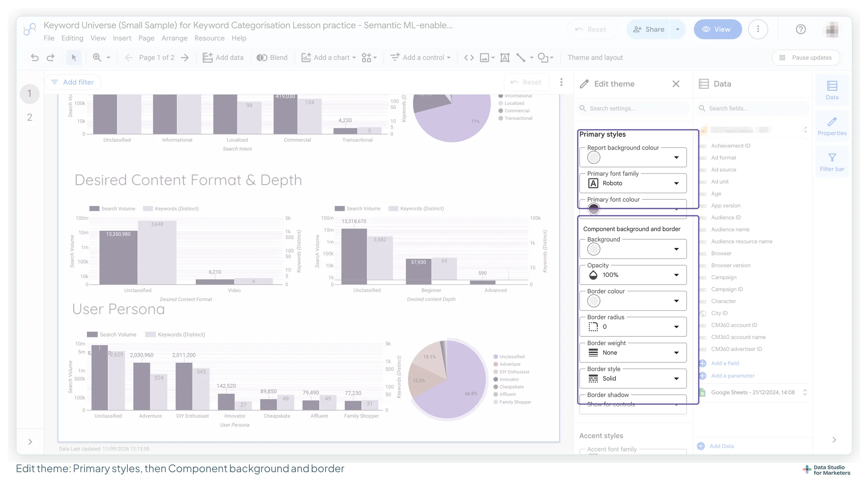Select the shape tool icon
The height and width of the screenshot is (484, 868).
coord(543,58)
